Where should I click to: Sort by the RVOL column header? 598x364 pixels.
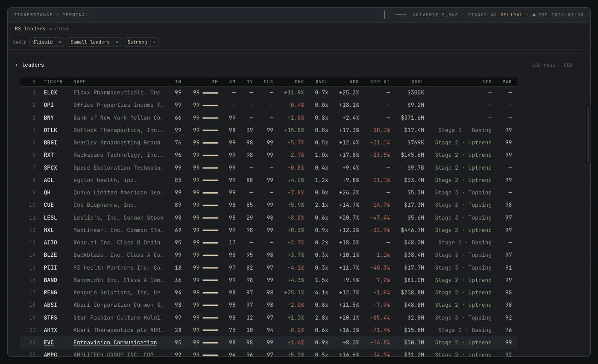tap(322, 82)
